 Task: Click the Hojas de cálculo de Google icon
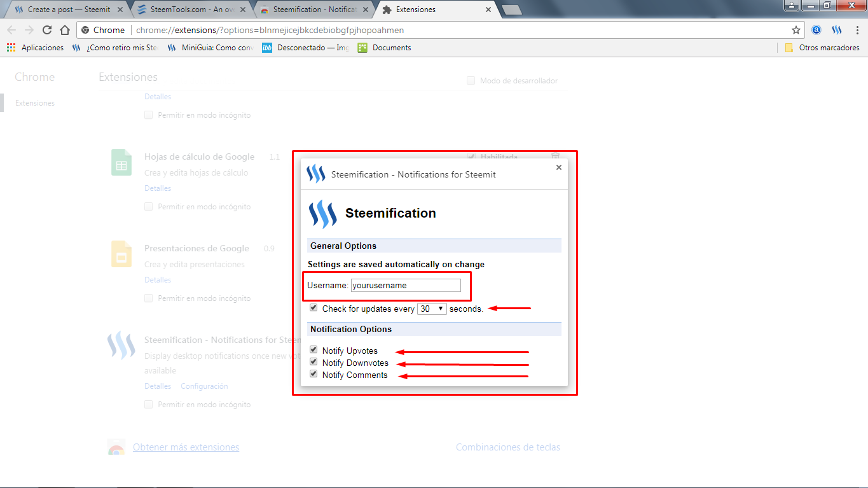click(121, 162)
